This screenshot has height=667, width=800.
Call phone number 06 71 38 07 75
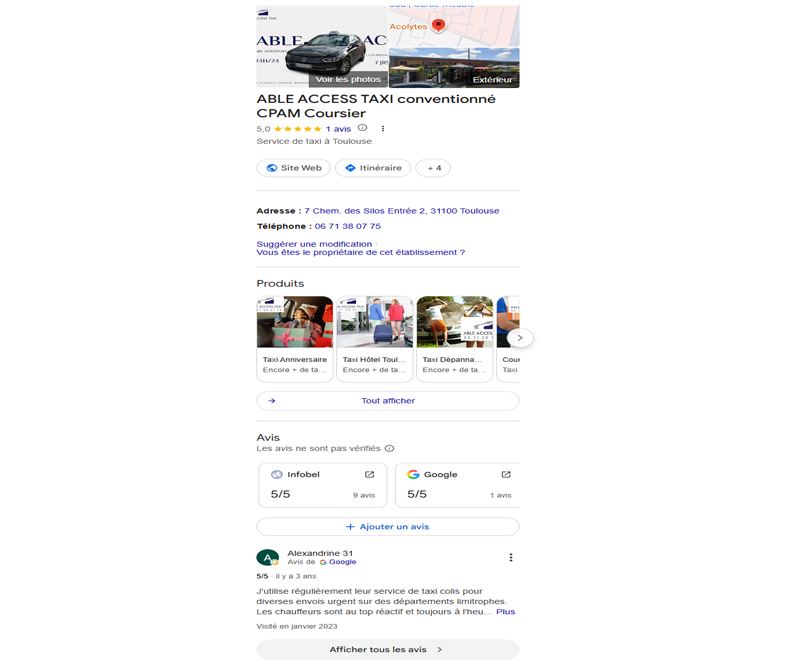347,226
